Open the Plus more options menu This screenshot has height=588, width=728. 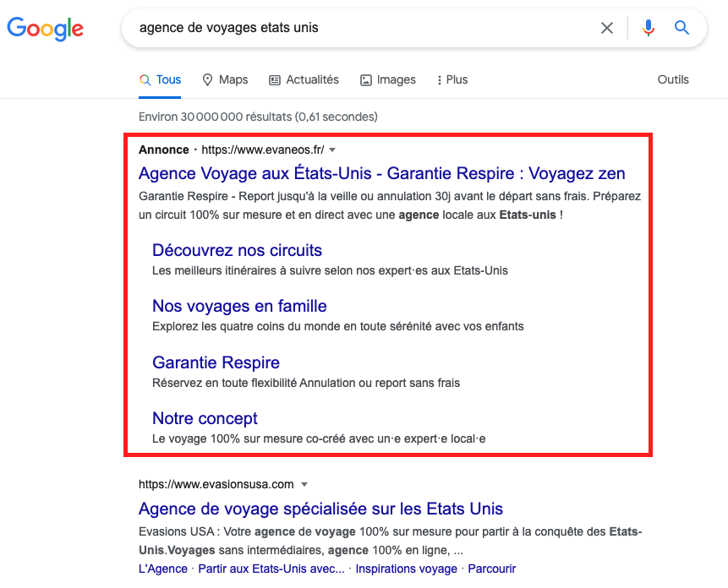[x=452, y=79]
